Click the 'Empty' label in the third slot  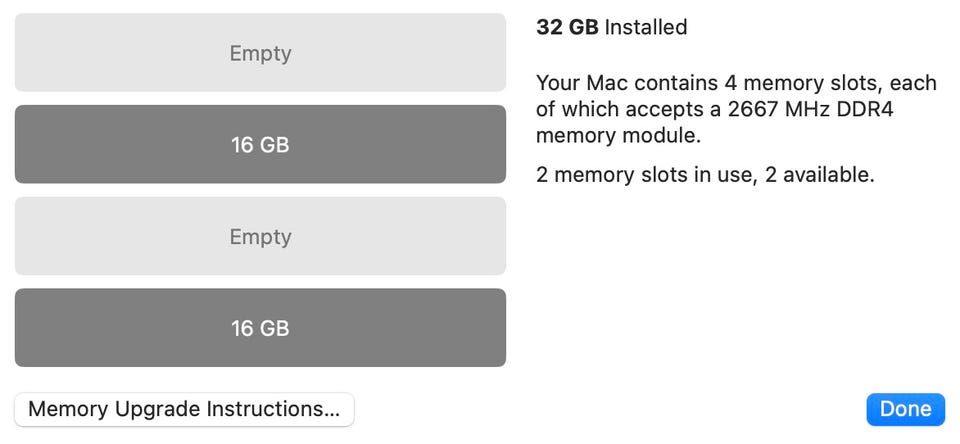pos(260,236)
